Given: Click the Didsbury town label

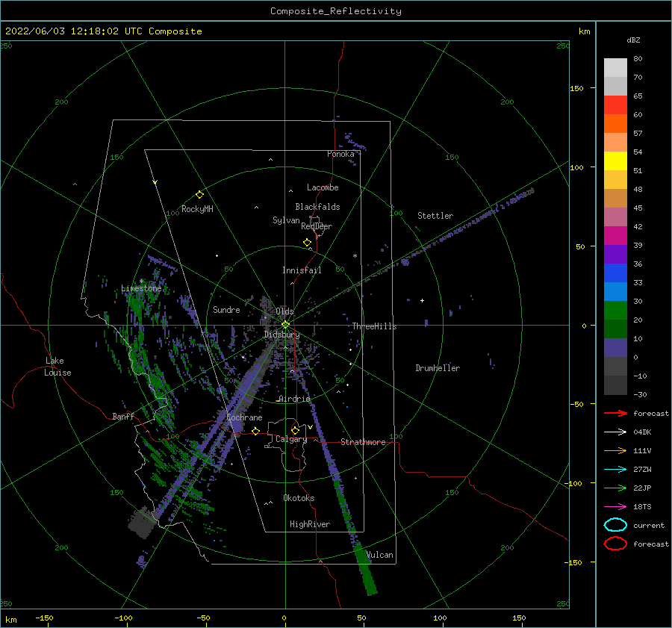Looking at the screenshot, I should click(x=281, y=335).
